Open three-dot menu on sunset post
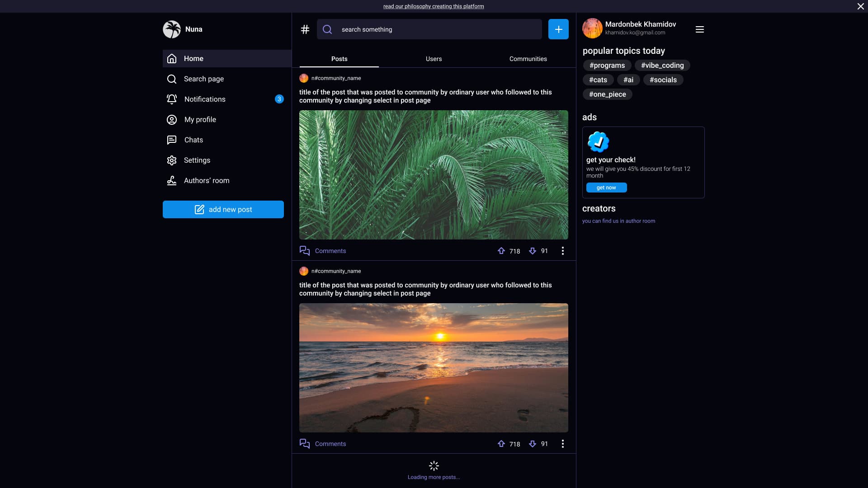This screenshot has height=488, width=868. tap(562, 444)
